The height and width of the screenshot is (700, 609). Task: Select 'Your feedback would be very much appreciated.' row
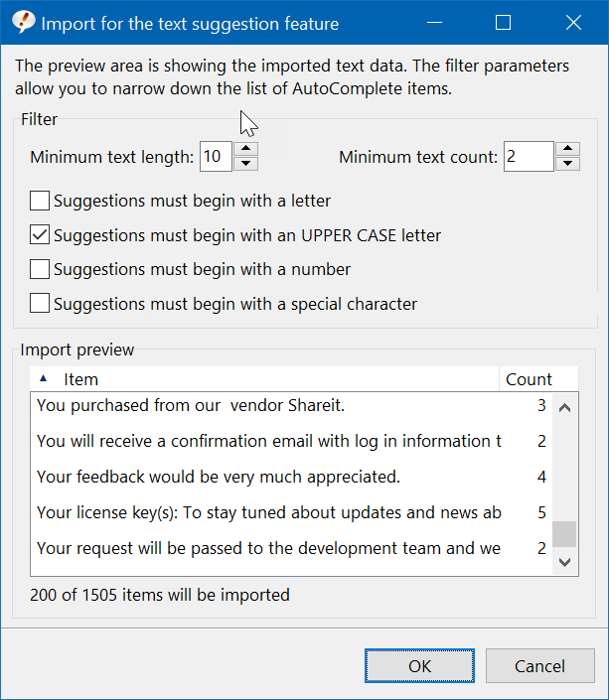(x=291, y=477)
